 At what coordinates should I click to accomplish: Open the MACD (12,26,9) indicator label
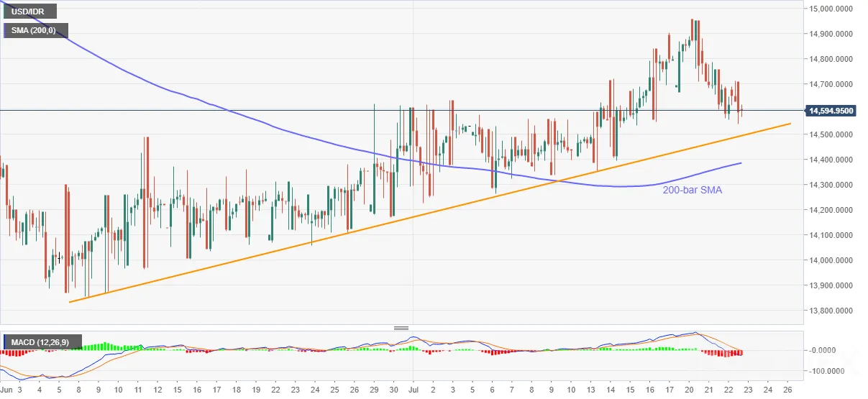click(x=42, y=341)
